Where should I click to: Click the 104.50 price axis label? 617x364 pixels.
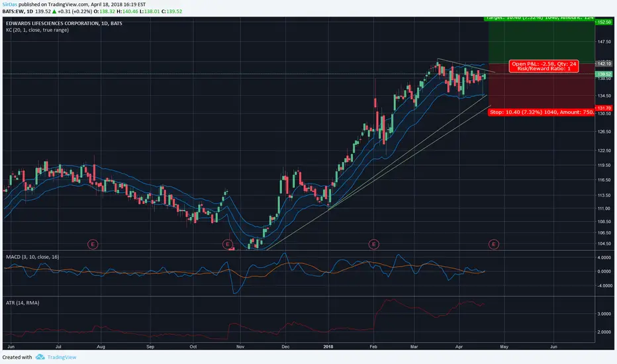pyautogui.click(x=604, y=244)
